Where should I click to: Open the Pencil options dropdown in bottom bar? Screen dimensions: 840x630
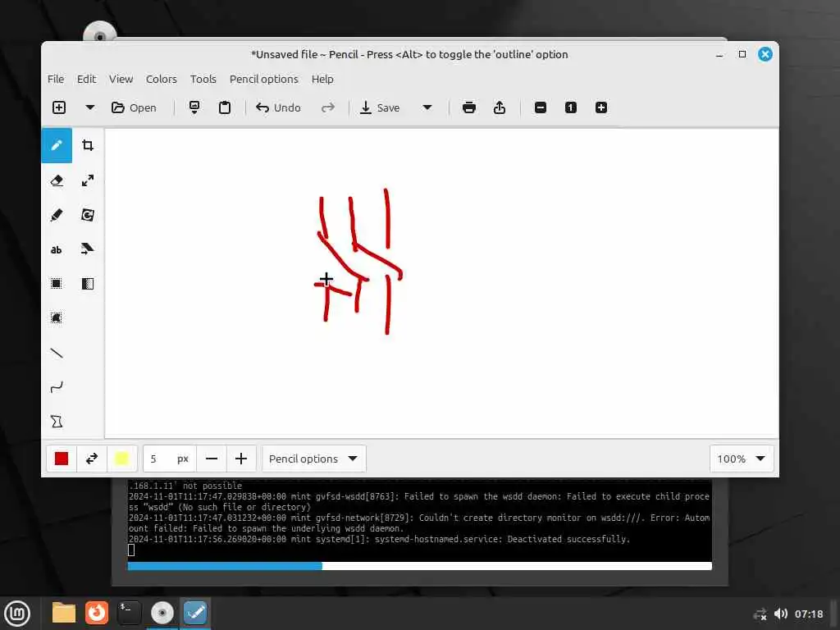[x=314, y=459]
